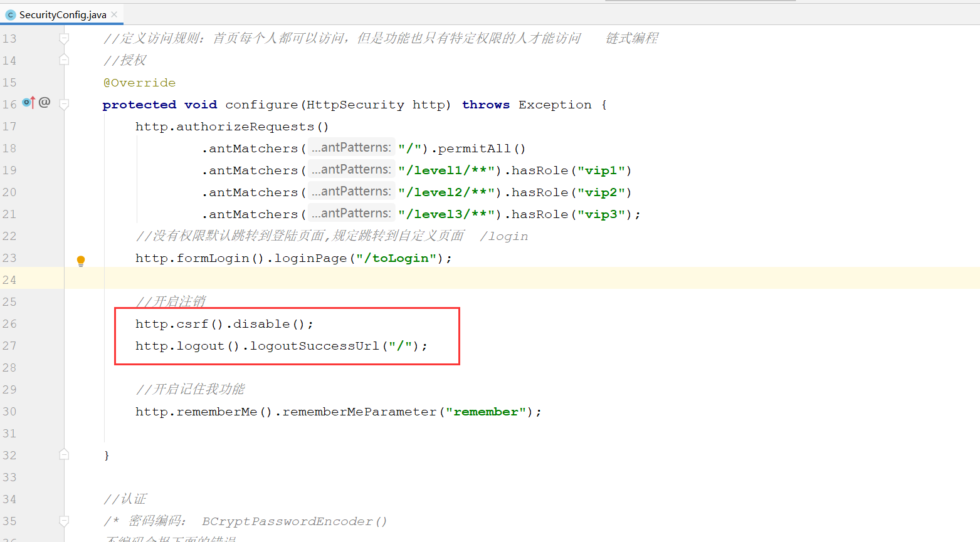Screen dimensions: 980x542
Task: Click the 'throws' keyword
Action: point(486,105)
